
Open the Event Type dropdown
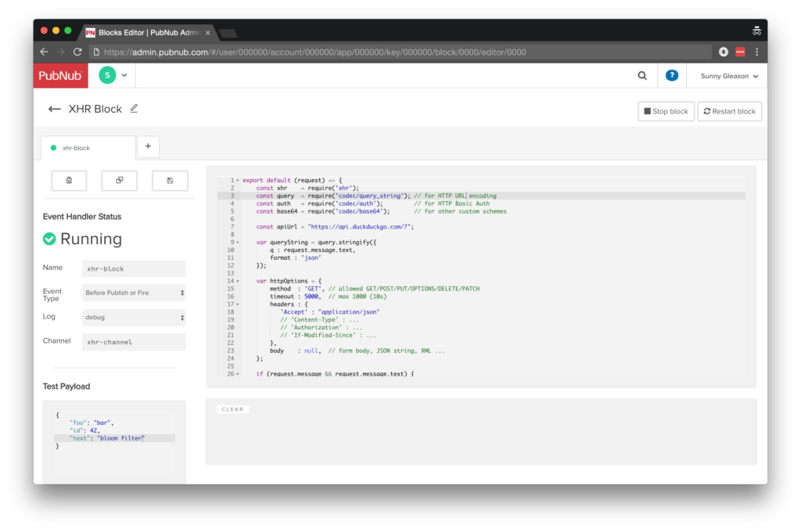click(x=134, y=293)
